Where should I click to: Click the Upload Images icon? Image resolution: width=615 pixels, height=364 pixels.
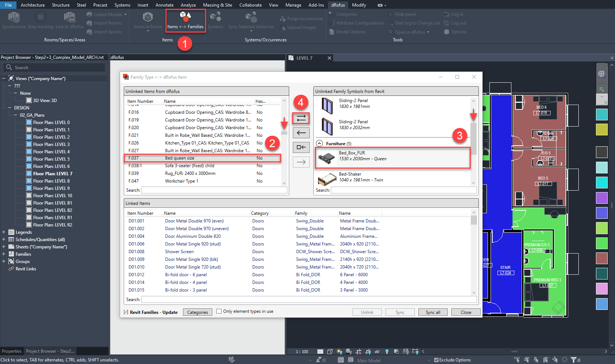pyautogui.click(x=283, y=27)
